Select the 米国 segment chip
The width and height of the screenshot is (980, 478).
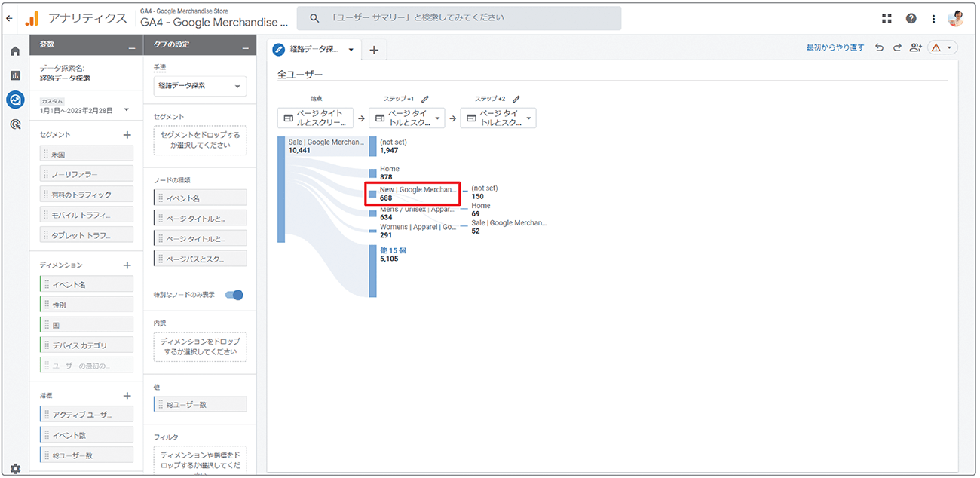(86, 153)
